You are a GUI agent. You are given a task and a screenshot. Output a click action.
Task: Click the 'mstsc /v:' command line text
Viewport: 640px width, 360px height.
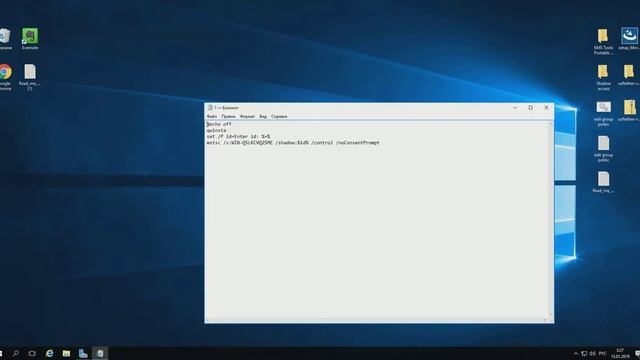coord(293,143)
